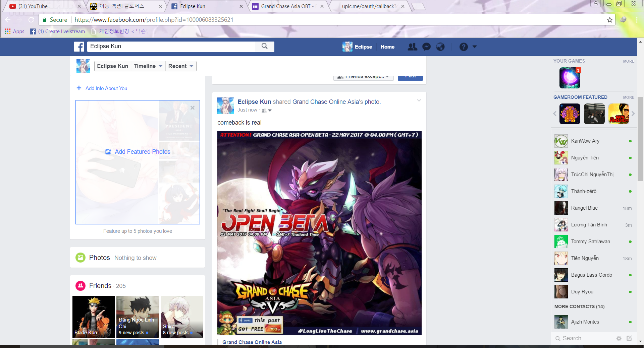Go back with the browser back arrow
This screenshot has width=644, height=348.
click(8, 20)
